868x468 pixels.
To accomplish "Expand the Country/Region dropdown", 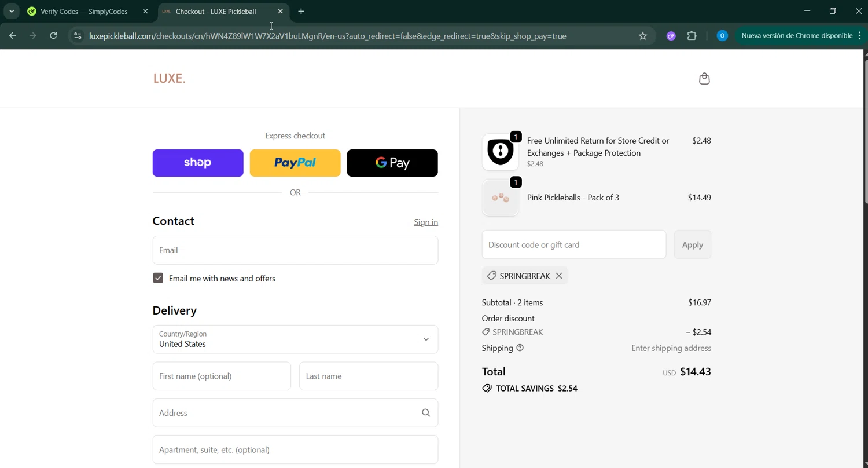I will coord(295,339).
